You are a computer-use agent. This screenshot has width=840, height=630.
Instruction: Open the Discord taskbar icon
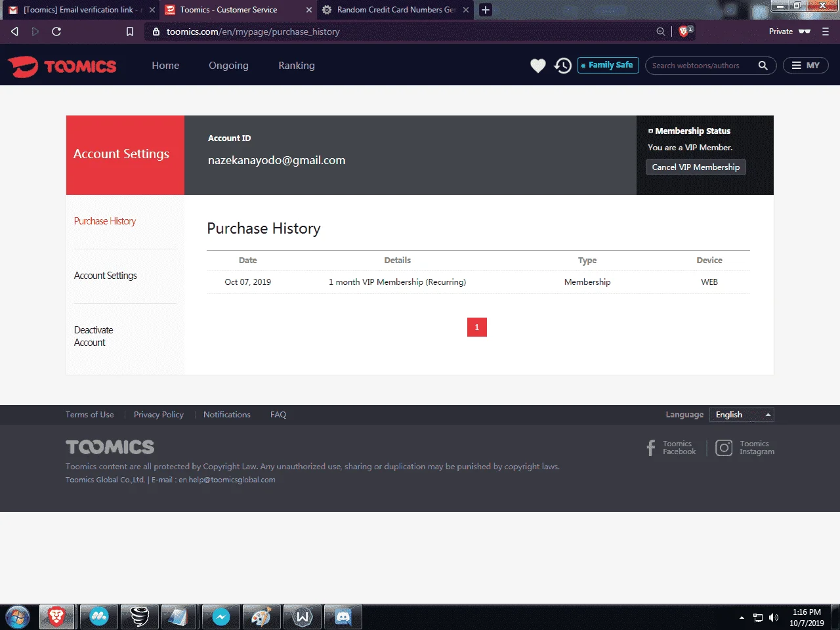(343, 618)
